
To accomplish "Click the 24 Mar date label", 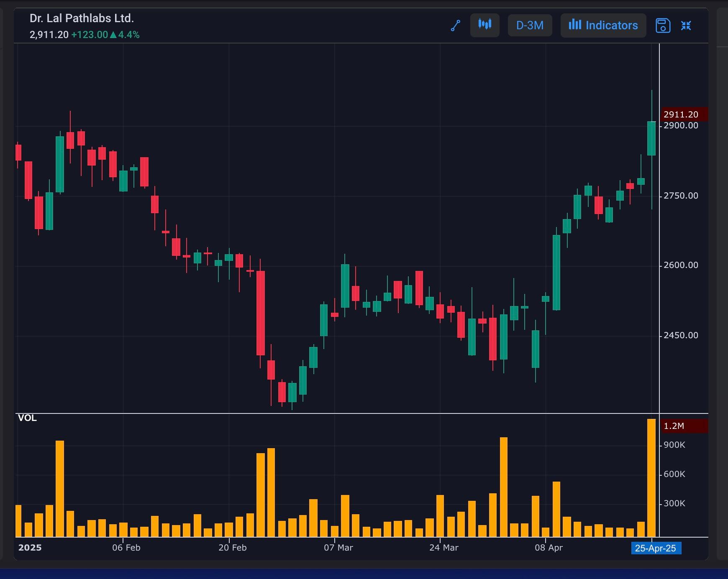I will pyautogui.click(x=444, y=548).
